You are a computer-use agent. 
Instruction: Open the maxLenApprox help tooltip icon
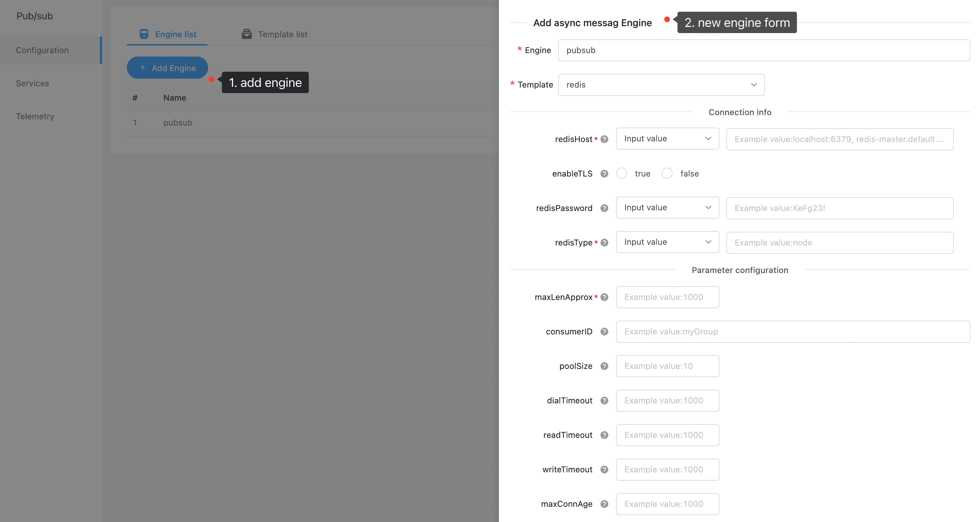click(604, 297)
